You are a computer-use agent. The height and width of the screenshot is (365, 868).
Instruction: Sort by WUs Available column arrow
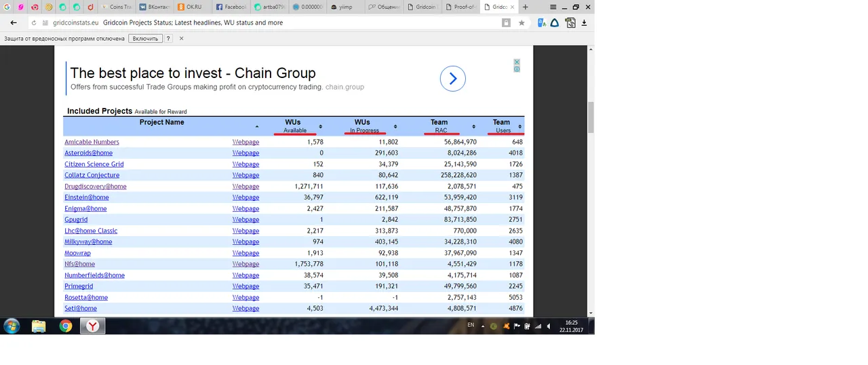click(x=321, y=126)
